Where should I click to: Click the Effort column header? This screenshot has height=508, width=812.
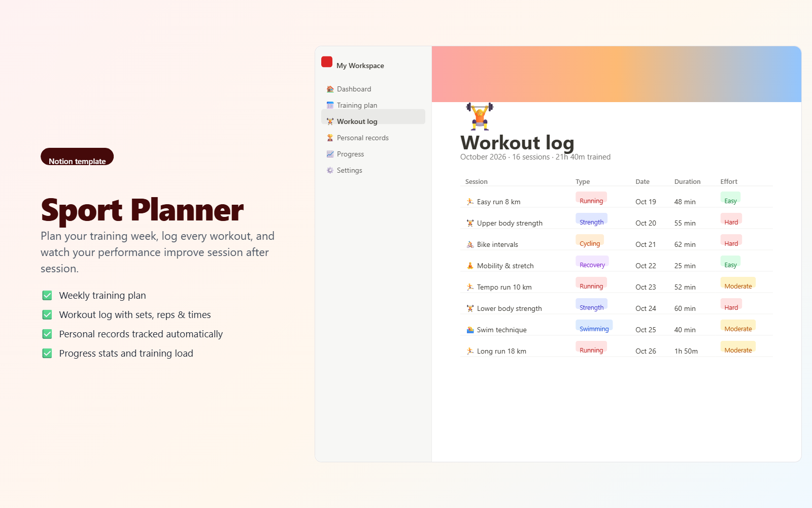click(x=729, y=181)
